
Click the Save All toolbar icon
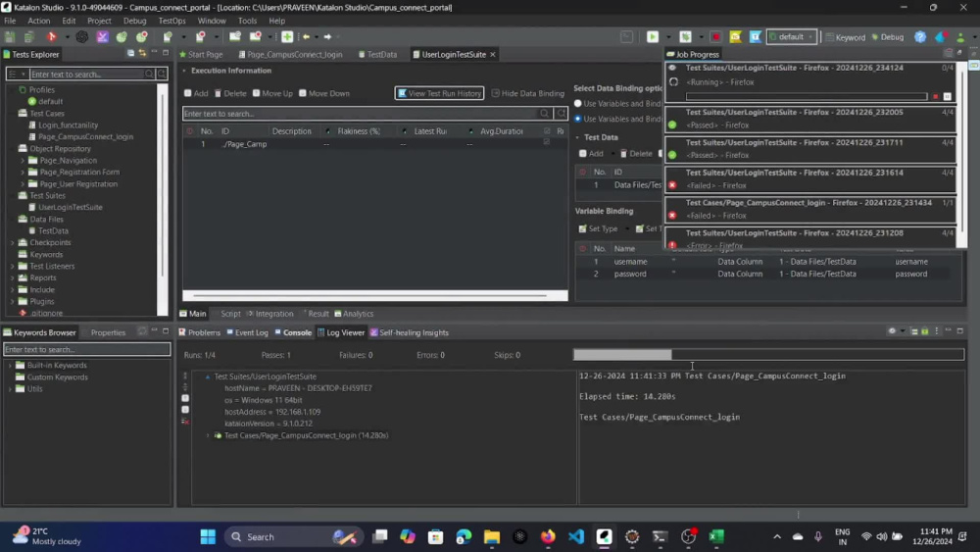[x=28, y=37]
